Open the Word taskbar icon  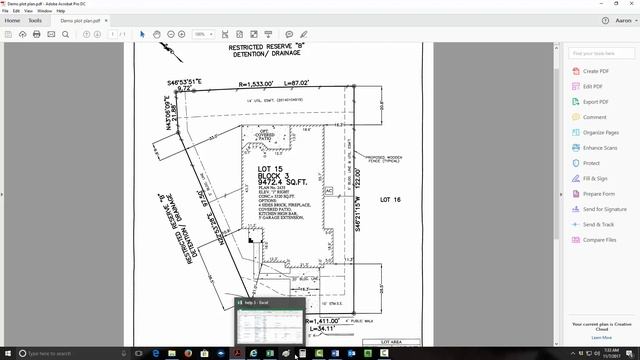335,353
